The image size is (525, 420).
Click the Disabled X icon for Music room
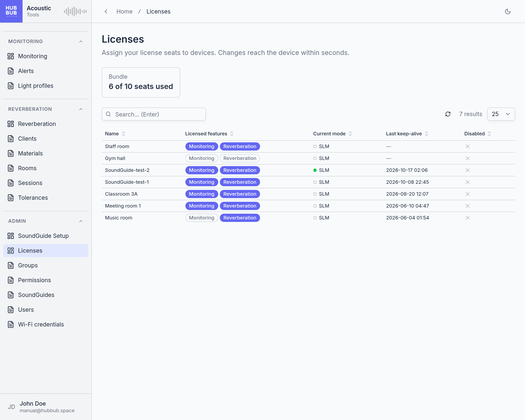click(467, 218)
